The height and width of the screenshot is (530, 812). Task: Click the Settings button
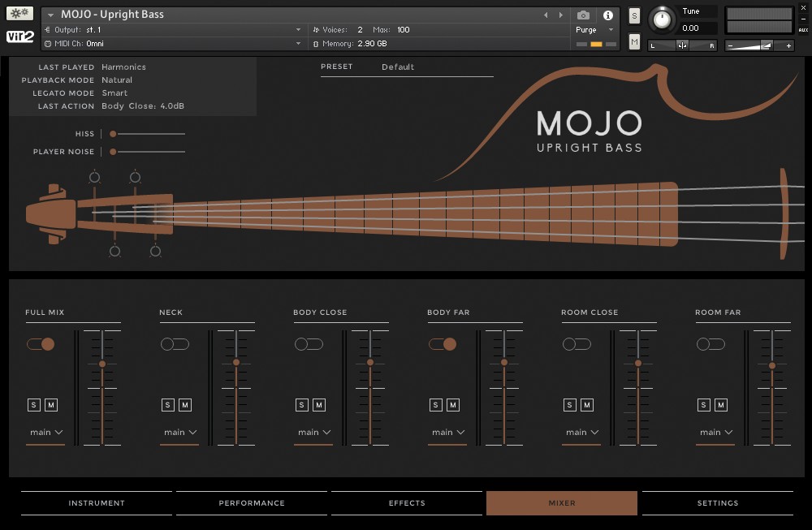[718, 503]
